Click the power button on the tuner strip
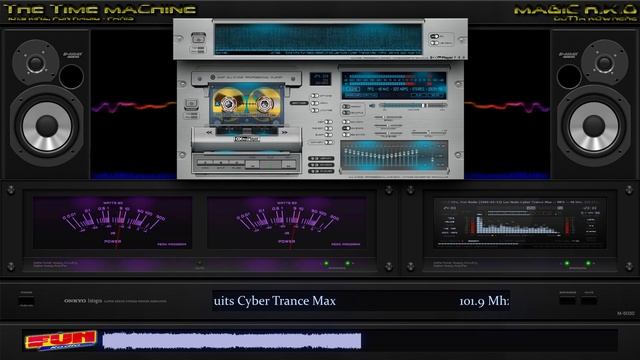 click(27, 302)
